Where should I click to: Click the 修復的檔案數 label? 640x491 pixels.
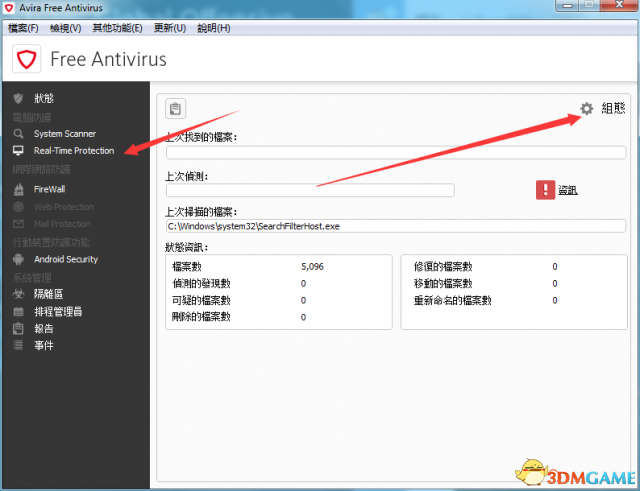(443, 267)
